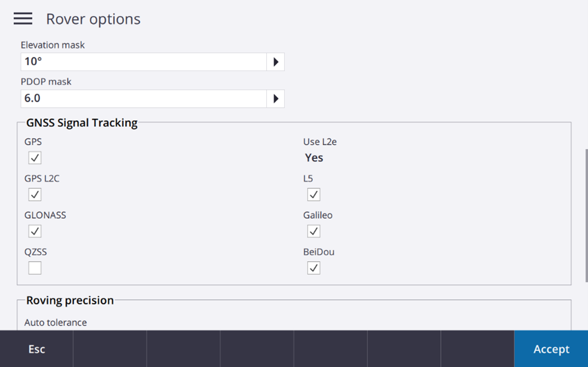
Task: Toggle the GLONASS checkbox off
Action: pyautogui.click(x=35, y=231)
